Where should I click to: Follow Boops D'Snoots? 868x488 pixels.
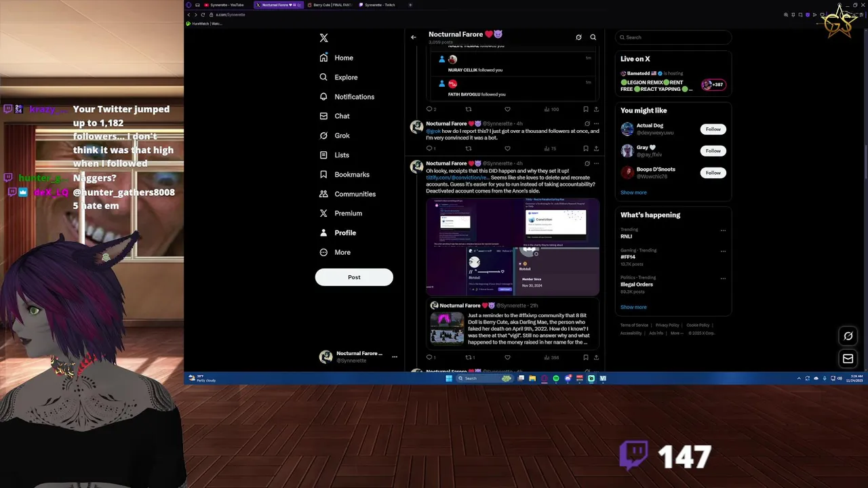click(x=713, y=173)
